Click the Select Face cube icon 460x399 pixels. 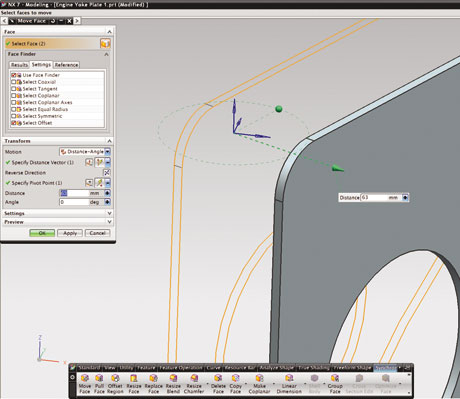coord(105,44)
